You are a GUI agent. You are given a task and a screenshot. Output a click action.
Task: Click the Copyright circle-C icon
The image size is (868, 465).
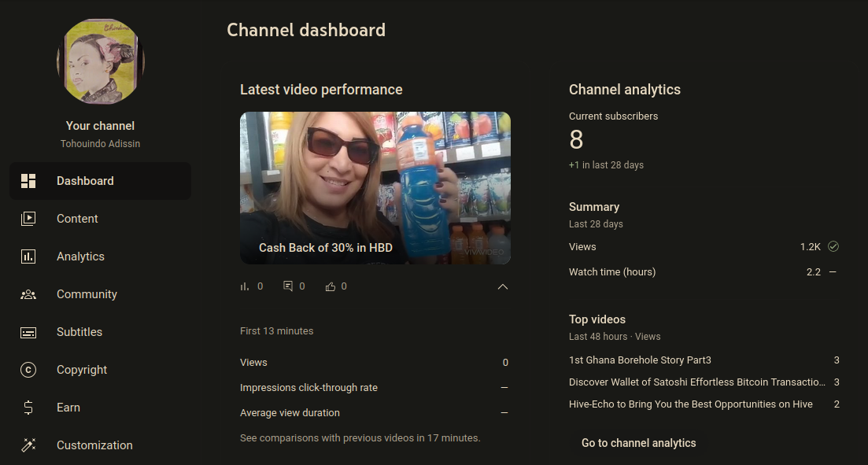28,370
